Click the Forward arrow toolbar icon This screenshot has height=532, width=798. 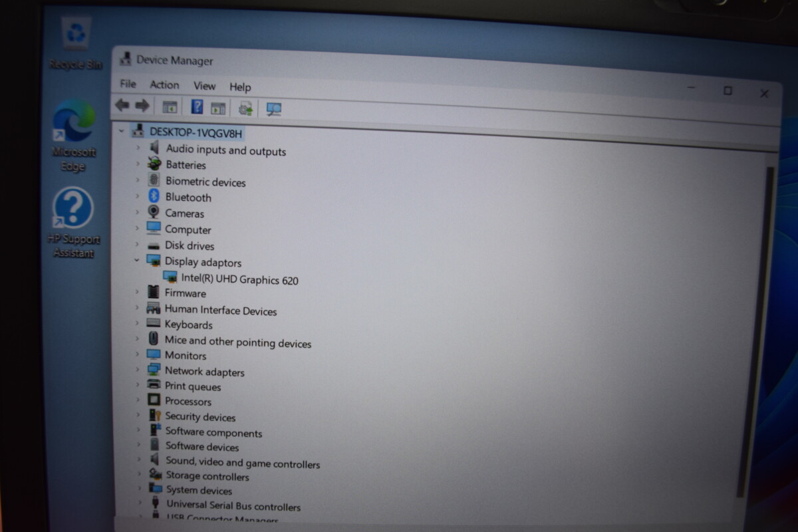click(x=142, y=105)
